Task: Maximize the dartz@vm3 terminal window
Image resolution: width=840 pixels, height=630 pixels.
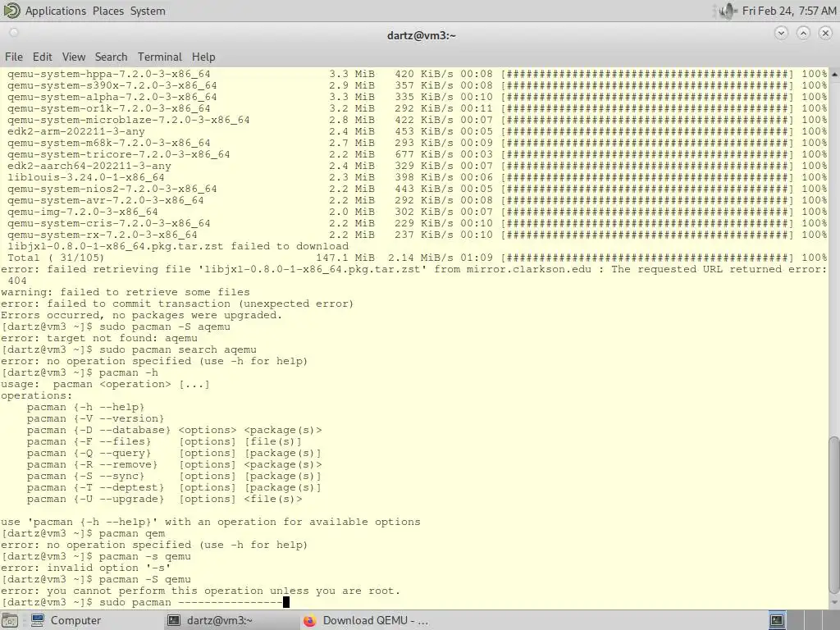Action: point(803,34)
